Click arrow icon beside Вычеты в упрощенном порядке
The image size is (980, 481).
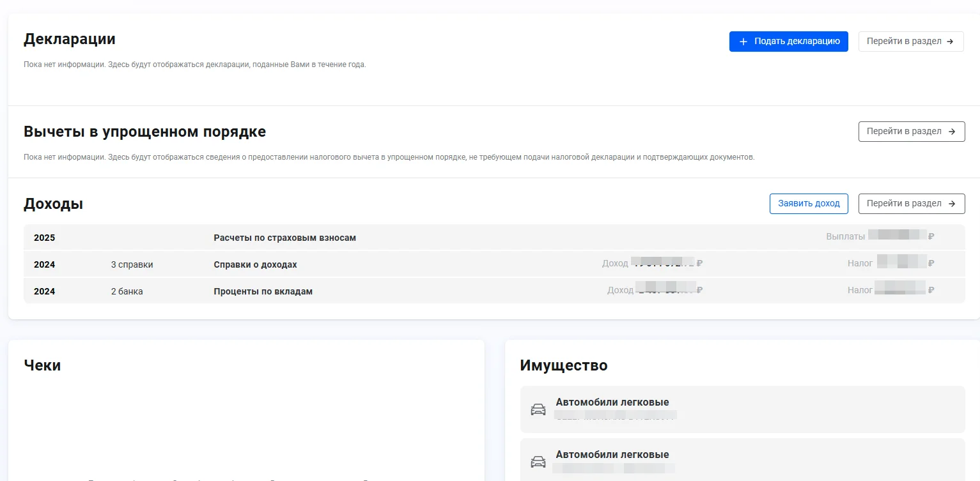pyautogui.click(x=951, y=132)
